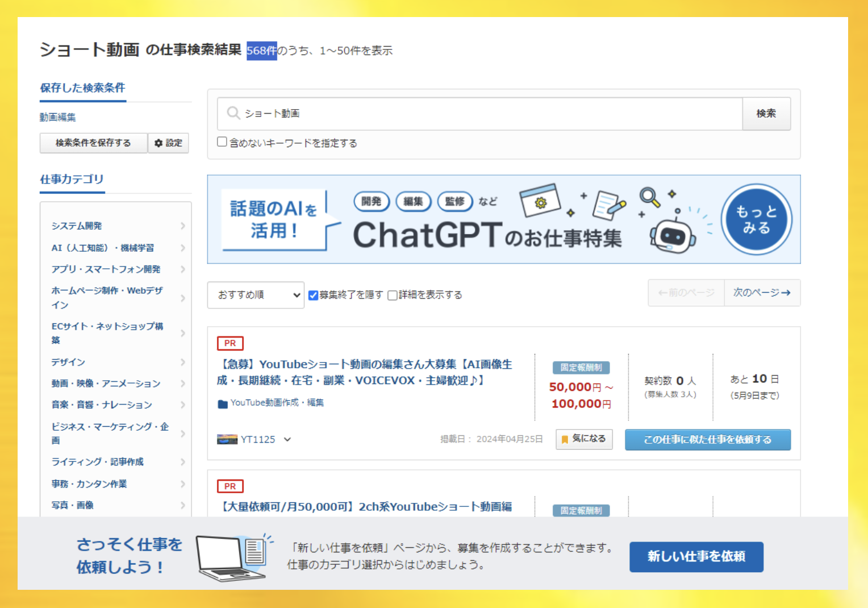Expand ECサイト・ネットショップ構築 category arrow
This screenshot has height=608, width=868.
pyautogui.click(x=183, y=333)
